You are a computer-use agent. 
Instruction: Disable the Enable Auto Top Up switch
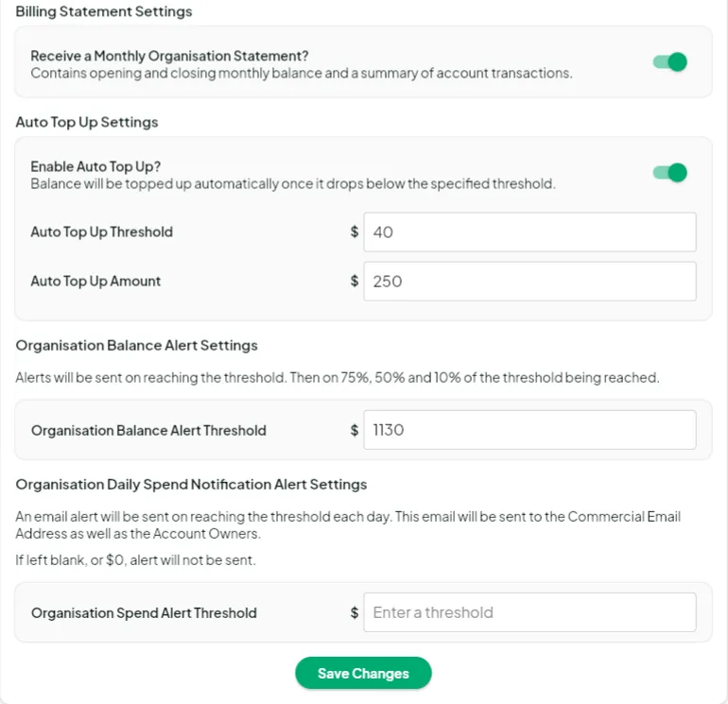(669, 173)
